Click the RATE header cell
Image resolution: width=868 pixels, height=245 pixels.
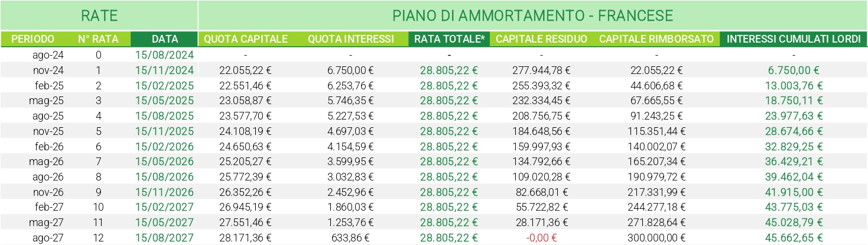coord(98,15)
